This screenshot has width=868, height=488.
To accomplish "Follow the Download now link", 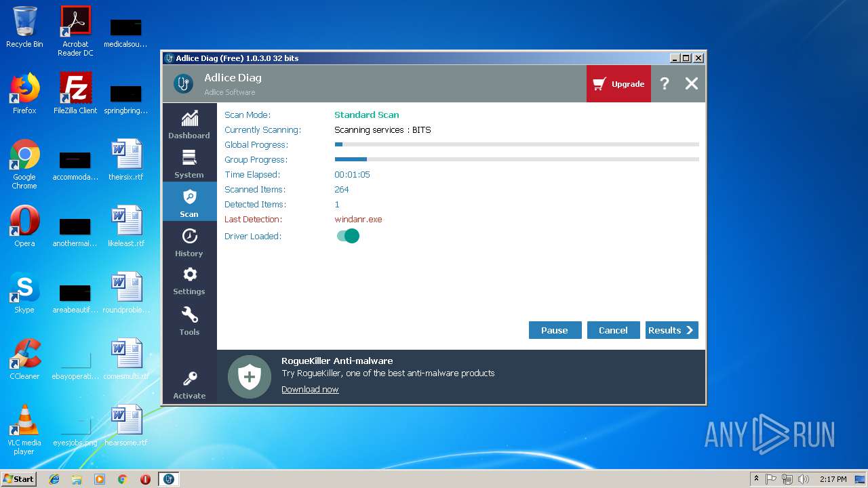I will pos(310,389).
